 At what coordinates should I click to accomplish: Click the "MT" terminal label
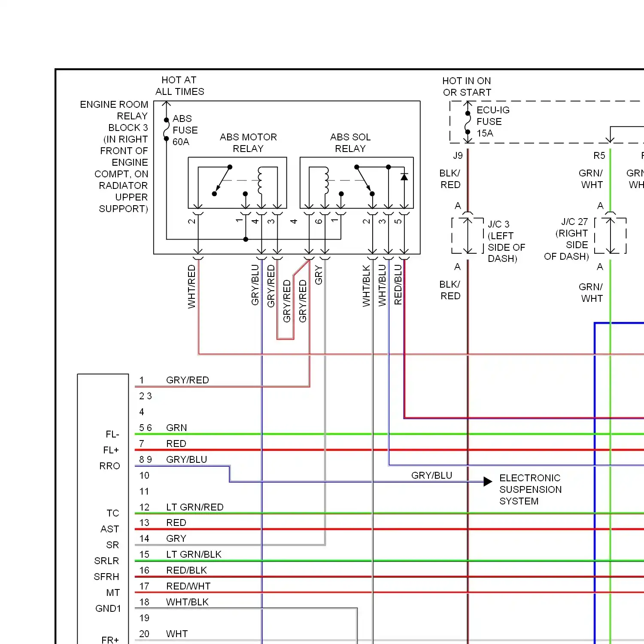pos(113,592)
